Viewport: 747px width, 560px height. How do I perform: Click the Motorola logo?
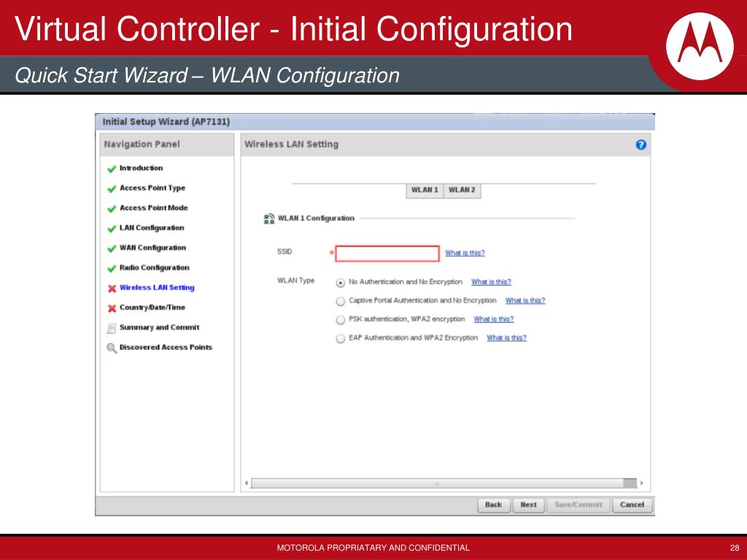coord(700,46)
